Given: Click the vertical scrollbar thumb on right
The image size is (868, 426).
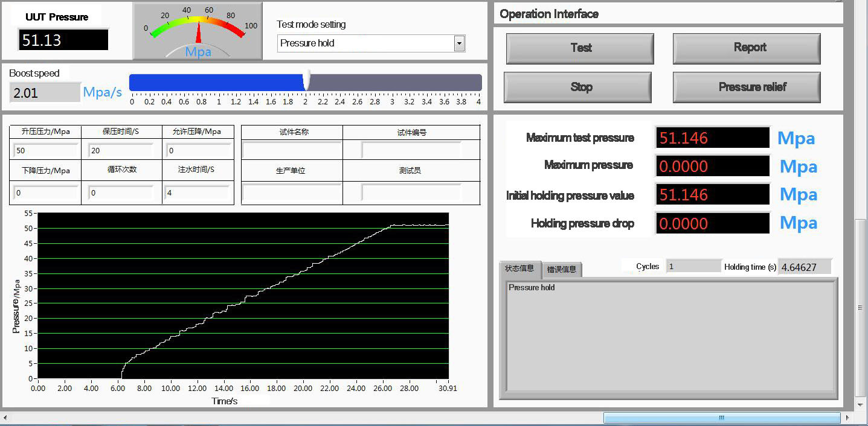Looking at the screenshot, I should (861, 307).
